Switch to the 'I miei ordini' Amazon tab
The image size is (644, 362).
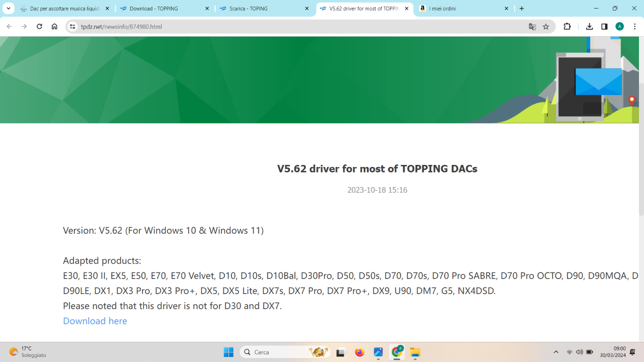464,9
